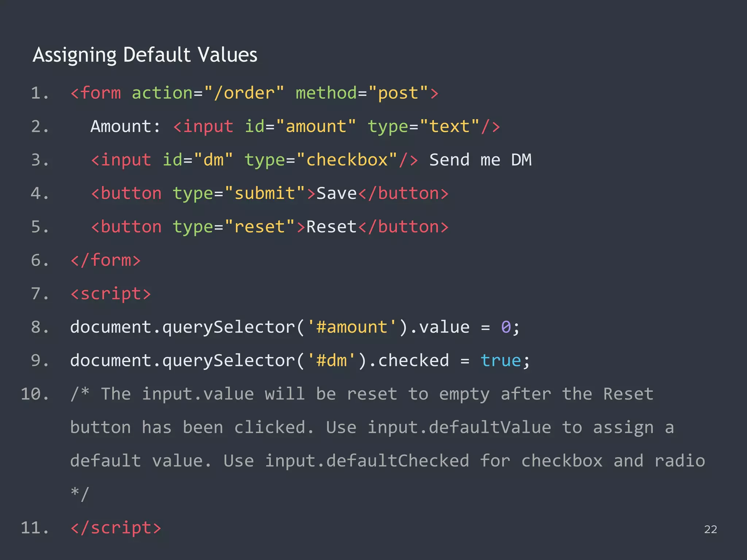Click the slide page number 22
The width and height of the screenshot is (747, 560).
[711, 529]
